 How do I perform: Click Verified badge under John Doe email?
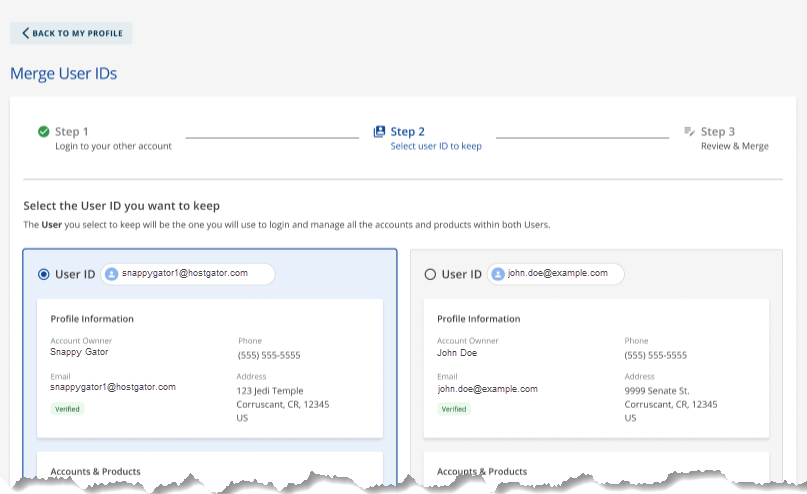[454, 408]
